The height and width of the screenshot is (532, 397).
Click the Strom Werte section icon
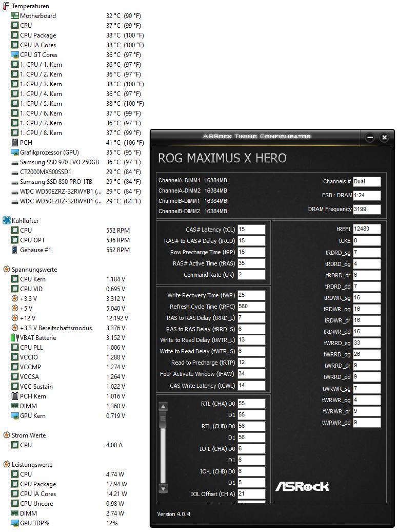[7, 435]
